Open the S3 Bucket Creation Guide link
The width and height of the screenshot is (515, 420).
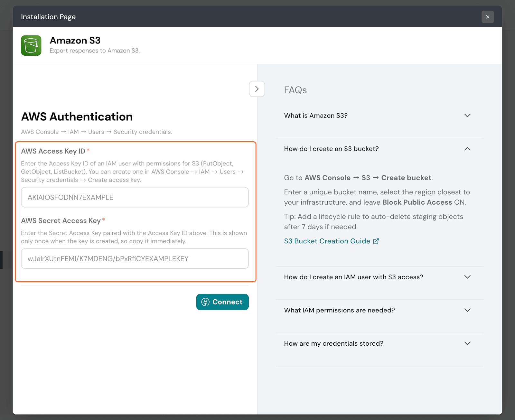point(327,241)
